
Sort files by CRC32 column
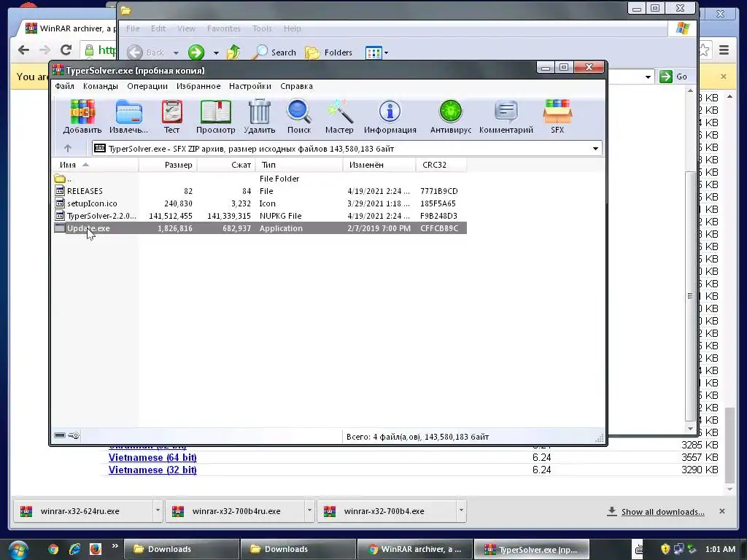click(x=441, y=165)
